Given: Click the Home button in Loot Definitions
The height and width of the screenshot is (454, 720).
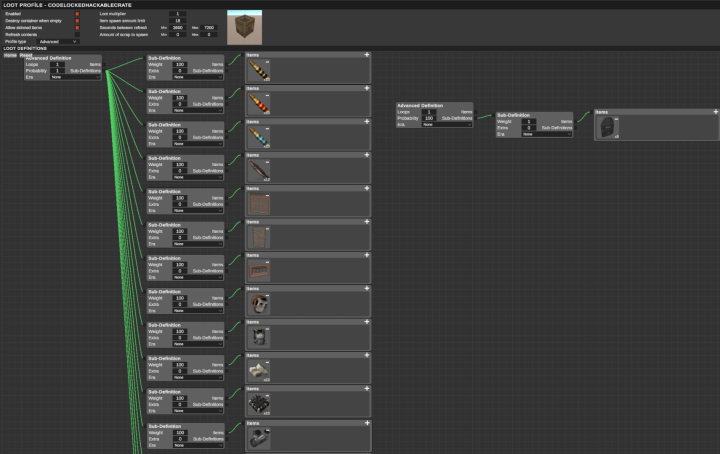Looking at the screenshot, I should point(10,55).
